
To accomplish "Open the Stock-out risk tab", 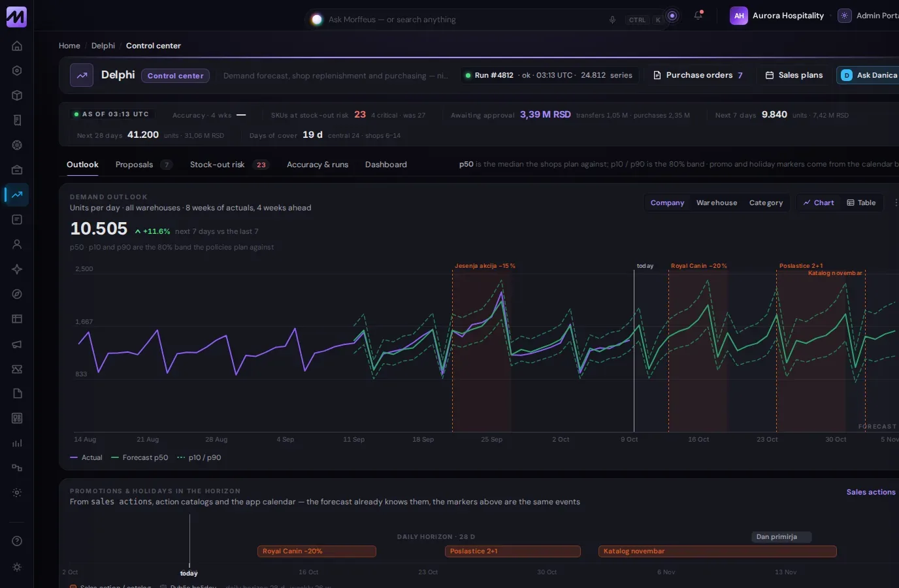I will (x=229, y=165).
